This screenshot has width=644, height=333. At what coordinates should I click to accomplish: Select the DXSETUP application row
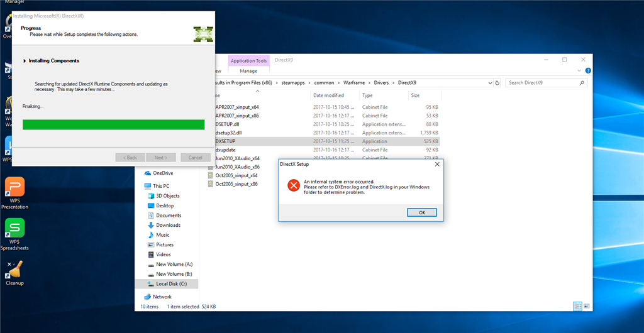click(325, 141)
